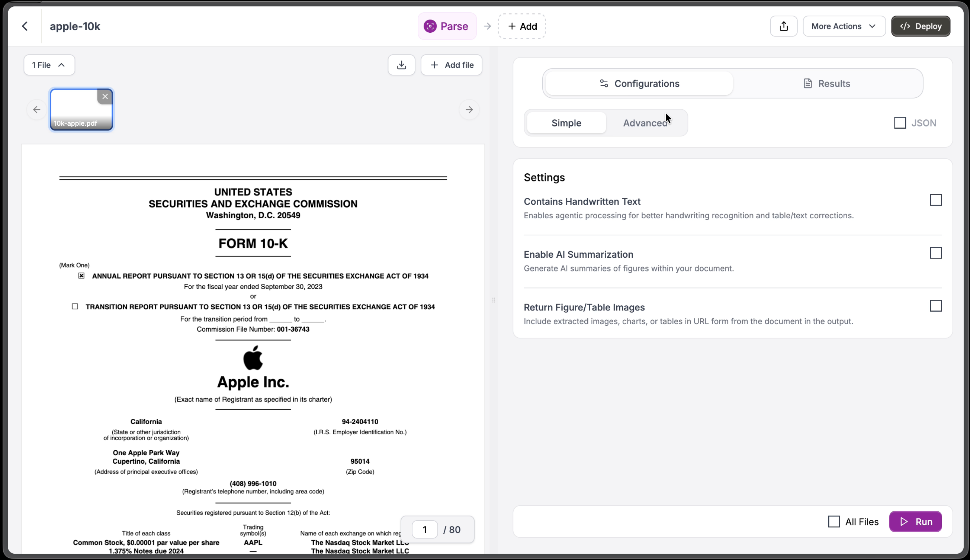Run the parse job

[916, 521]
